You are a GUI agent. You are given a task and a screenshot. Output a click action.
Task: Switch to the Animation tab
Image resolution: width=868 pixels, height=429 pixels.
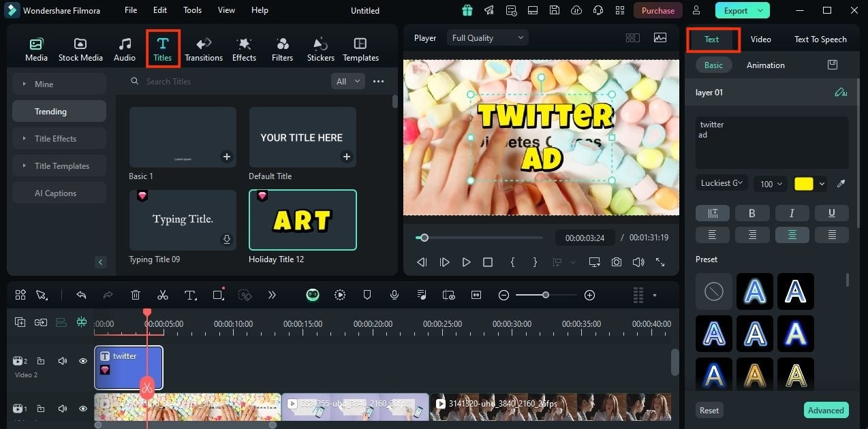[x=766, y=65]
